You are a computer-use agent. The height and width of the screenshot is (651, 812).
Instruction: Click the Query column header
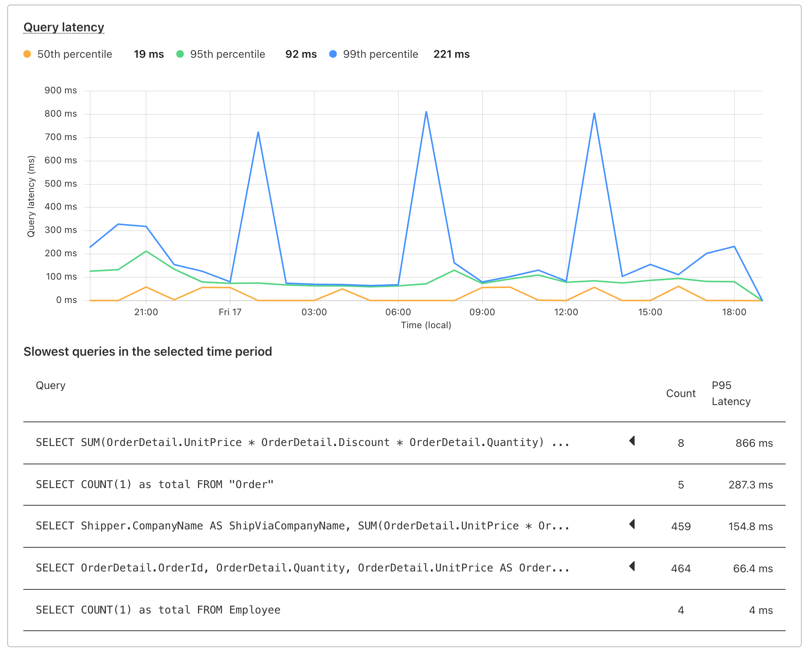50,386
